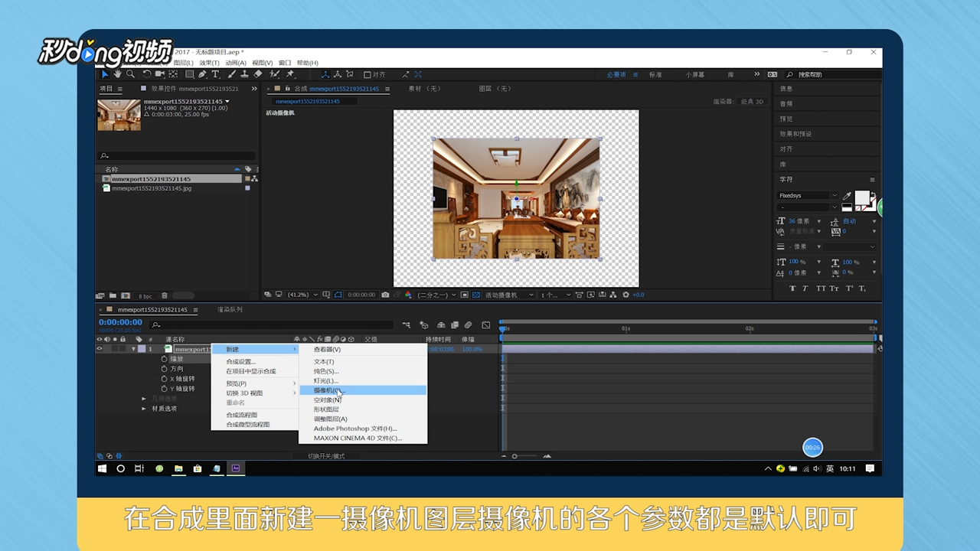Select the Clone Stamp tool
Screen dimensions: 980x551
[244, 74]
